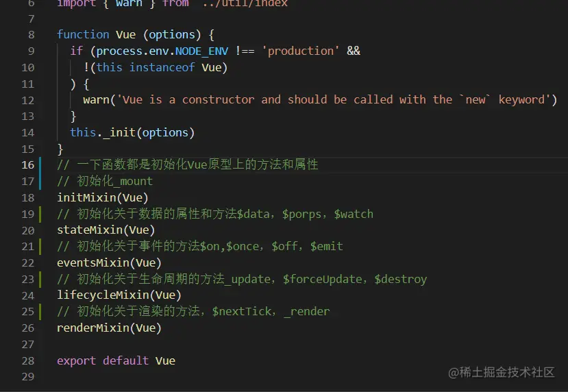The image size is (568, 392).
Task: Click the 'function' keyword on line 8
Action: tap(83, 34)
